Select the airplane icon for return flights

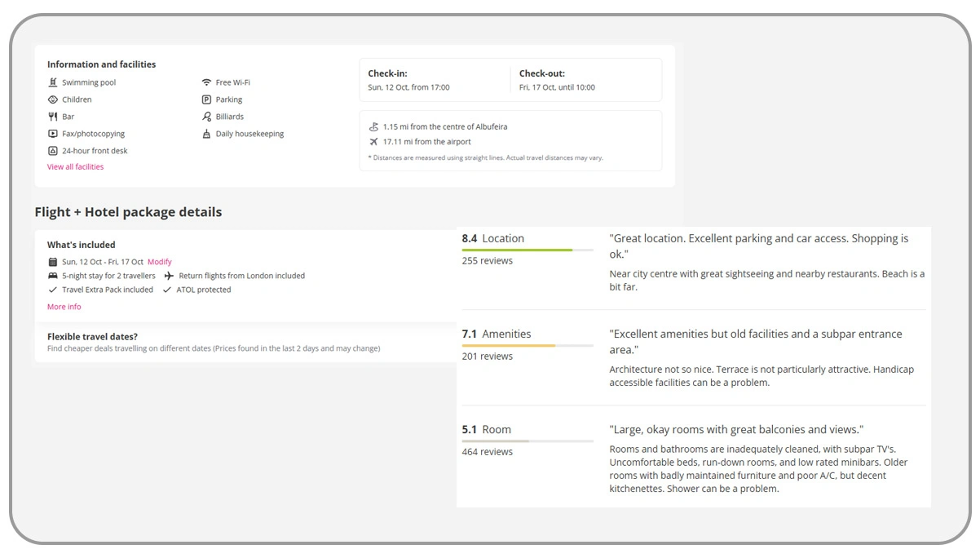coord(169,275)
